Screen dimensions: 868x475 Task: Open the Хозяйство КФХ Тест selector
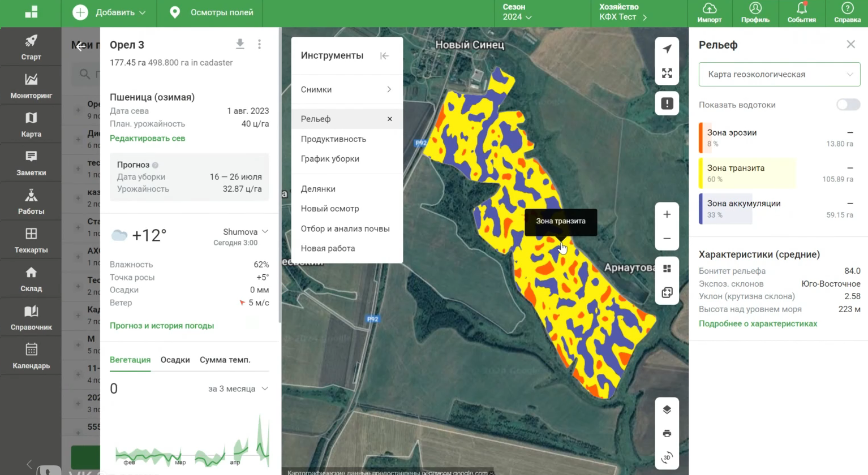click(x=623, y=12)
